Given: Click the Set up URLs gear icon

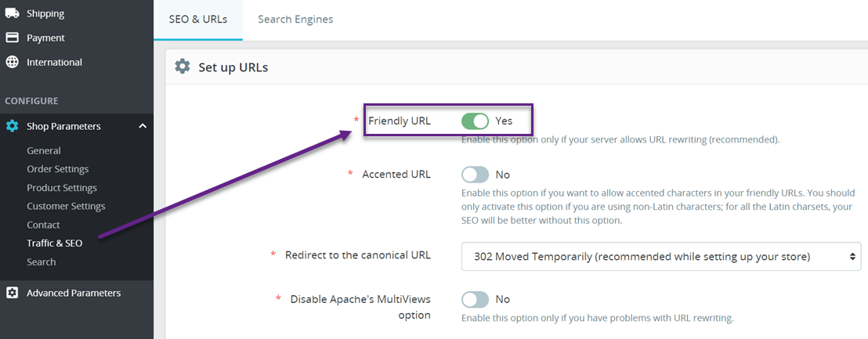Looking at the screenshot, I should point(182,67).
